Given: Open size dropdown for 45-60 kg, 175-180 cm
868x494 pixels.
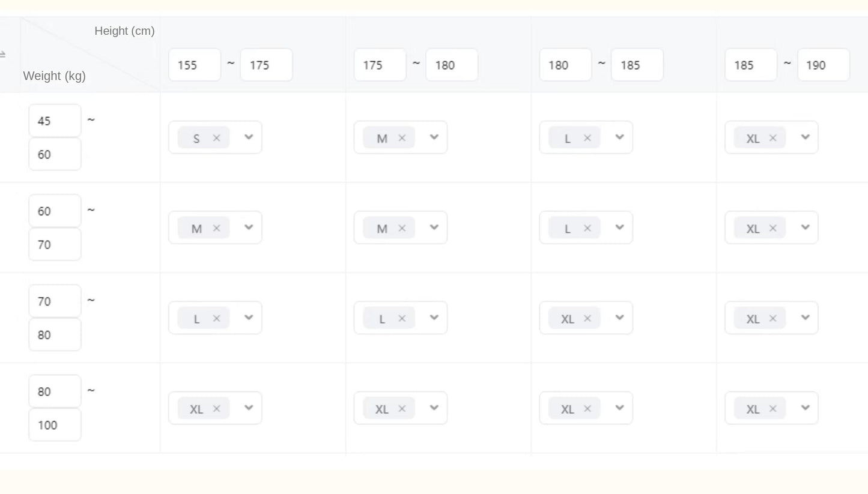Looking at the screenshot, I should click(x=434, y=137).
